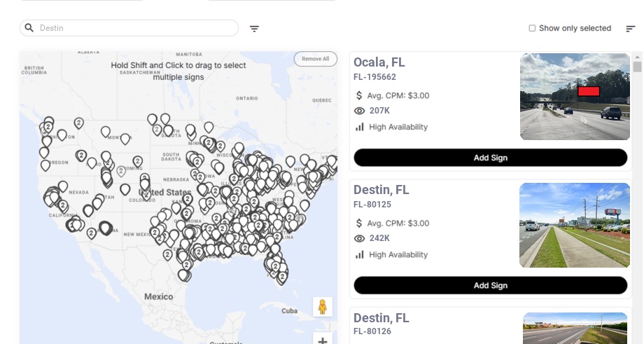Click the dollar CPM icon for Destin FL-80125
This screenshot has height=344, width=644.
360,223
